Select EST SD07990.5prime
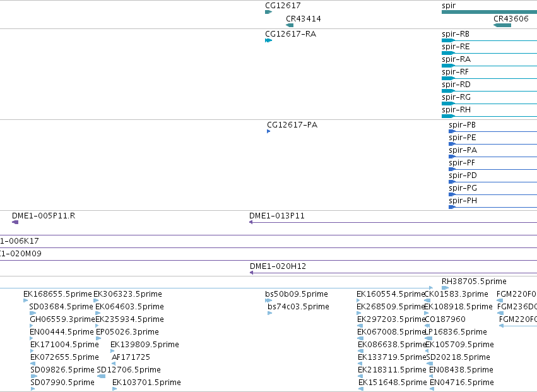This screenshot has height=392, width=537. 62,383
